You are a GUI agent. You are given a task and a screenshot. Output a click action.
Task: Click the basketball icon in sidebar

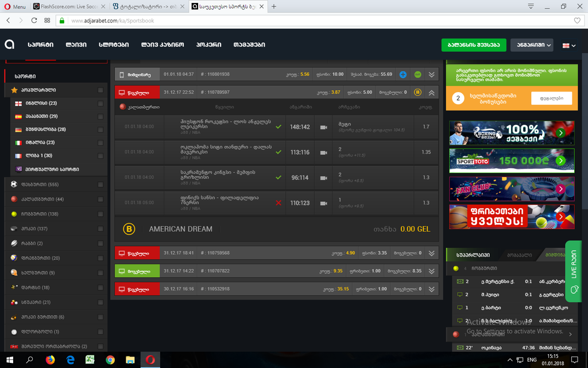[14, 199]
